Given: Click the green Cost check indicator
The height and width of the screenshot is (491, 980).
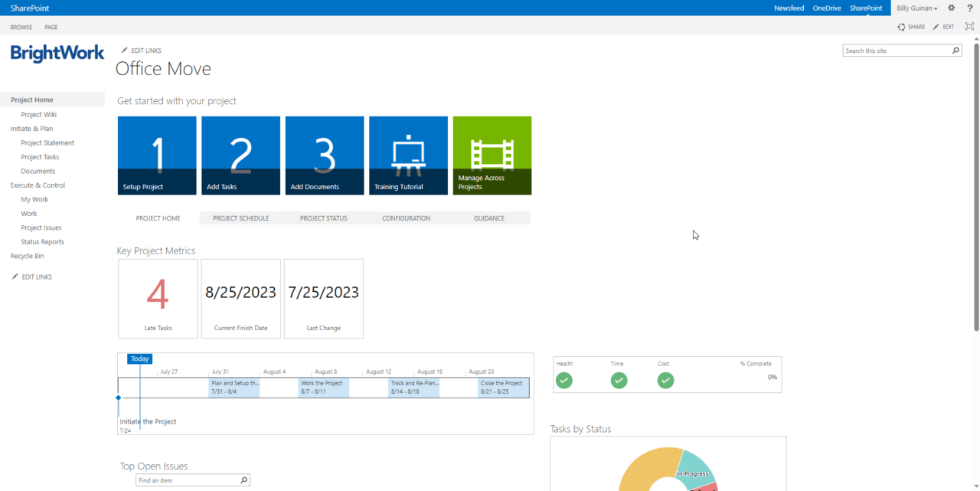Looking at the screenshot, I should 665,380.
